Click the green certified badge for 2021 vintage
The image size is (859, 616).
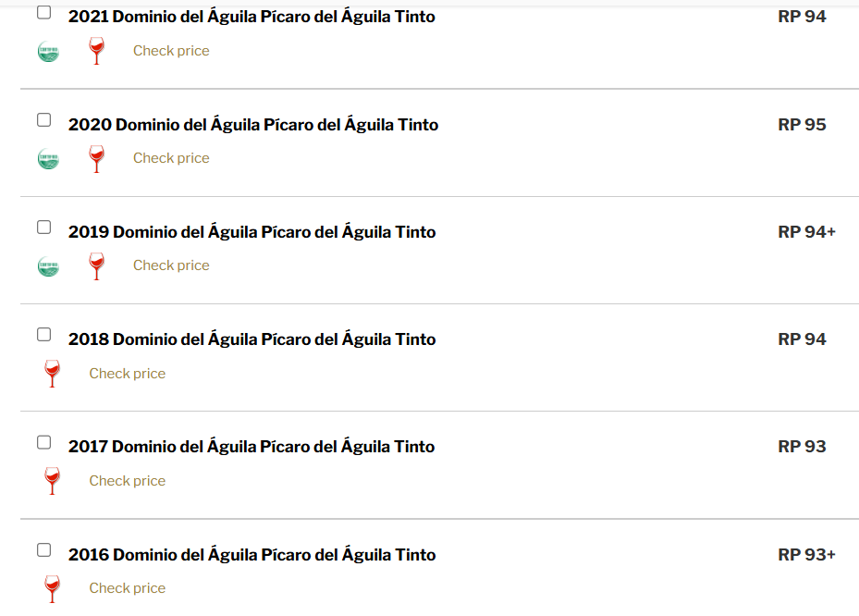pos(48,52)
